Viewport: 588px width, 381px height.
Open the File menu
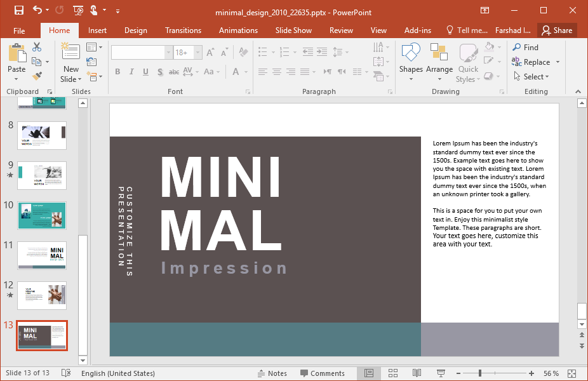19,30
